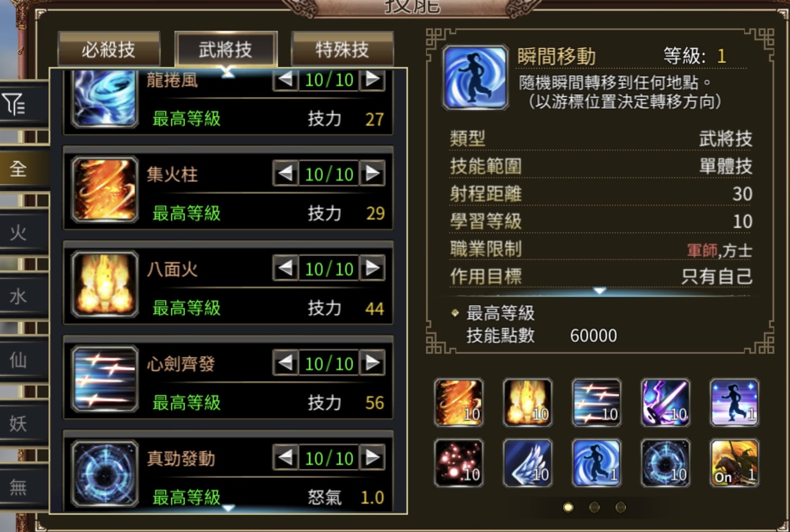This screenshot has height=532, width=790.
Task: Go to second quick-slot page dot
Action: 594,507
